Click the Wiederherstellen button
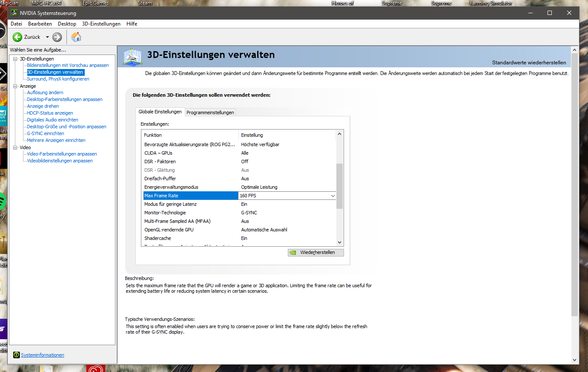 click(x=316, y=253)
